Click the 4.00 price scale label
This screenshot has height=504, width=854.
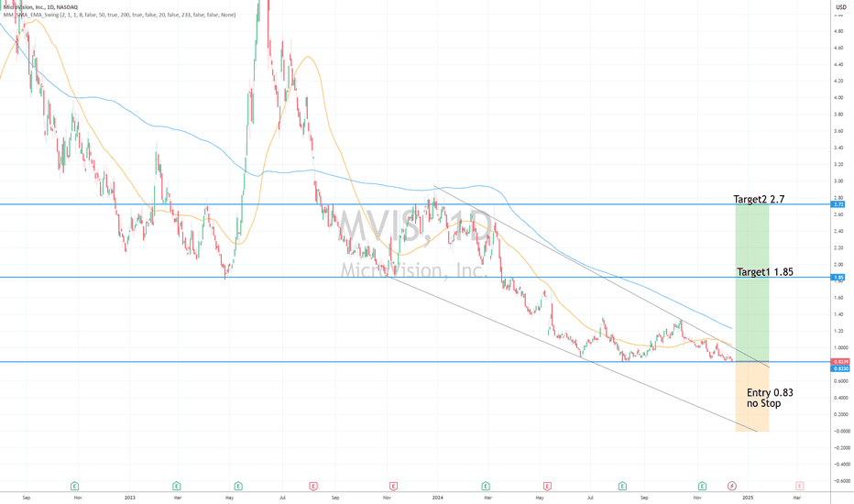coord(838,97)
